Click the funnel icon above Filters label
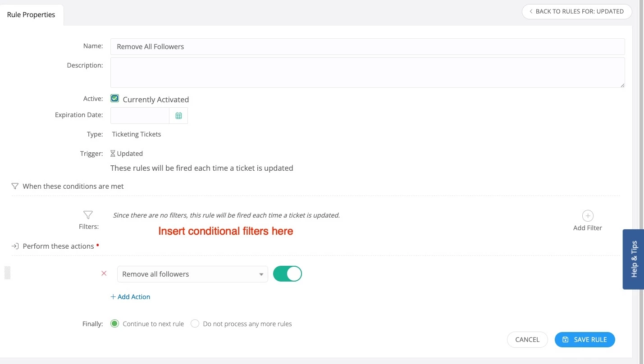Viewport: 644px width, 364px height. coord(88,215)
